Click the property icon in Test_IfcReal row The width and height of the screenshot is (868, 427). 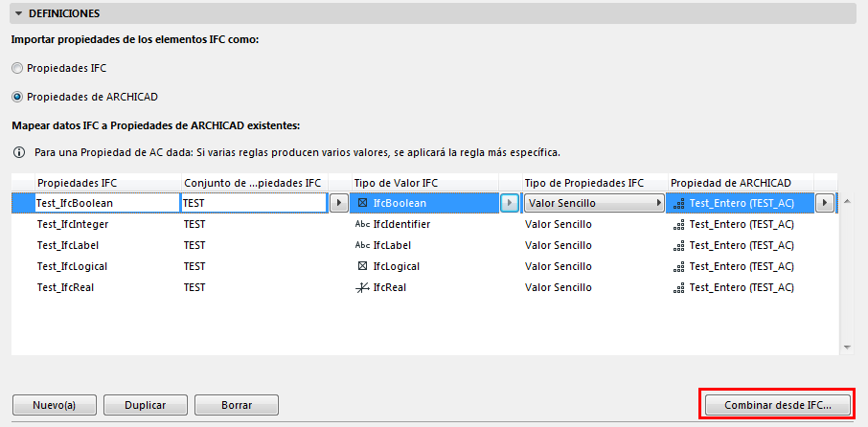(678, 287)
